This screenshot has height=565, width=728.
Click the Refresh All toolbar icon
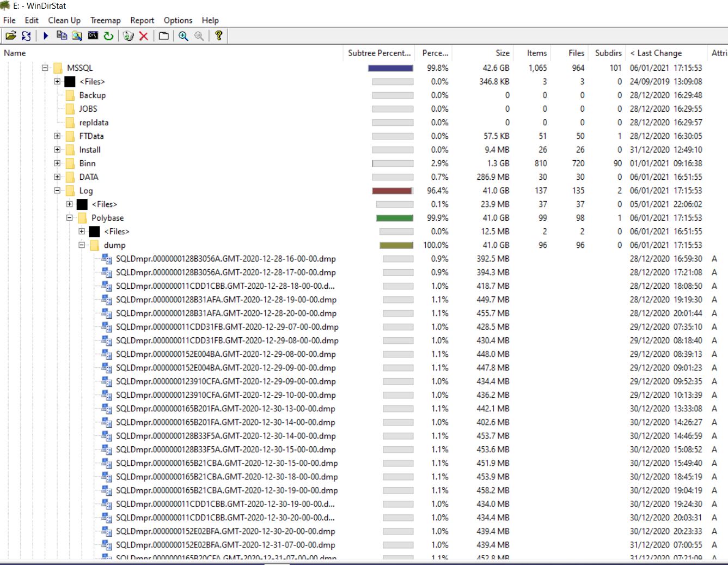tap(26, 36)
